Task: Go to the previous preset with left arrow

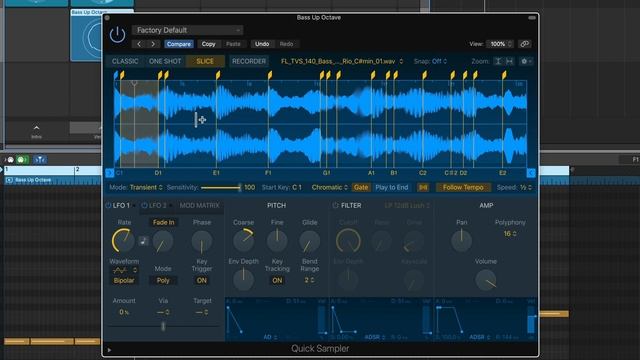Action: click(139, 44)
